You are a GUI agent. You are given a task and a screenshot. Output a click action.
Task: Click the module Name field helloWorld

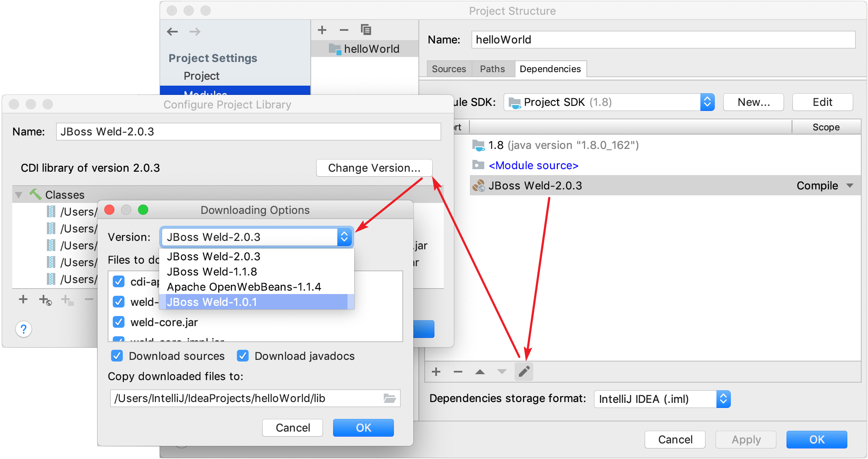tap(663, 40)
